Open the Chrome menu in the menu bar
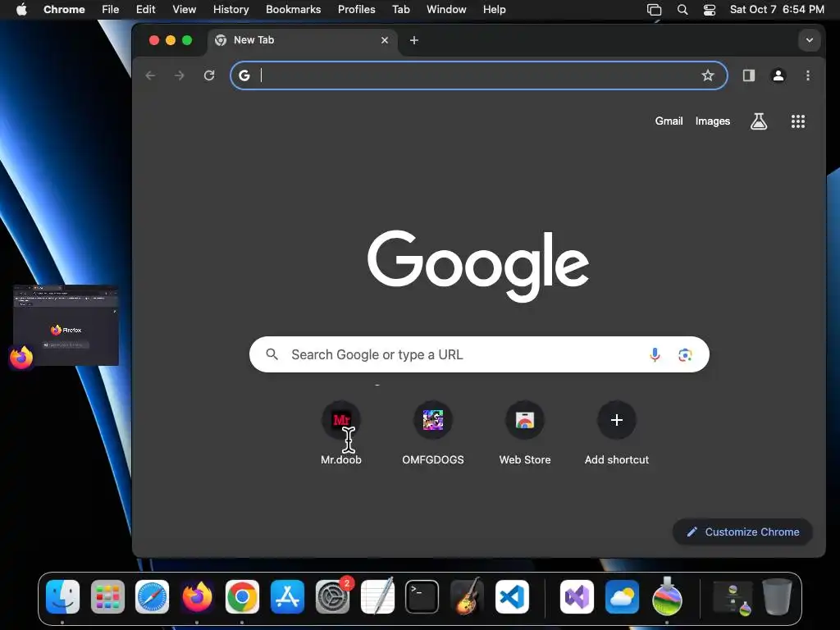 [x=64, y=10]
